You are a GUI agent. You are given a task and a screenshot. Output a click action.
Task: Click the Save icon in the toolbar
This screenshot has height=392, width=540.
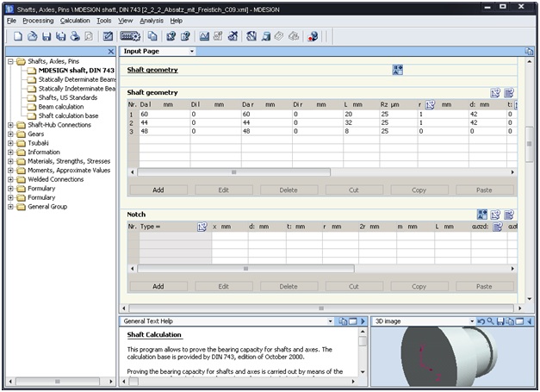[x=47, y=37]
